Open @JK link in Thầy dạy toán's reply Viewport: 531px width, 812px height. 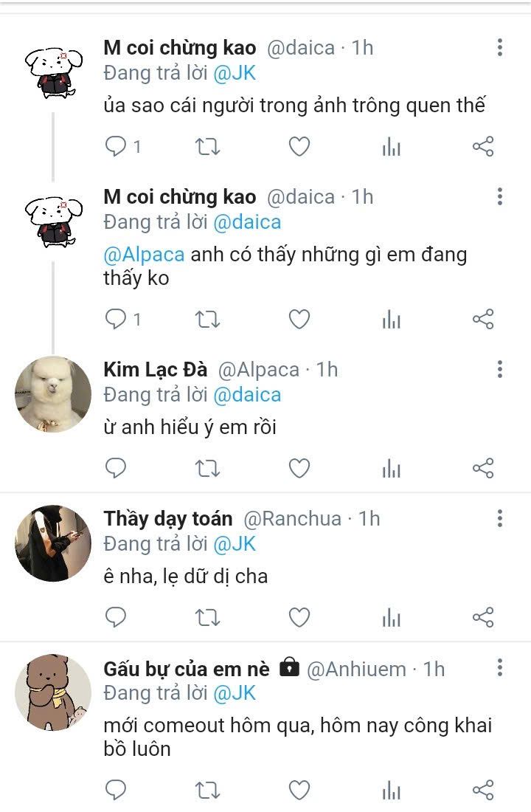[234, 544]
